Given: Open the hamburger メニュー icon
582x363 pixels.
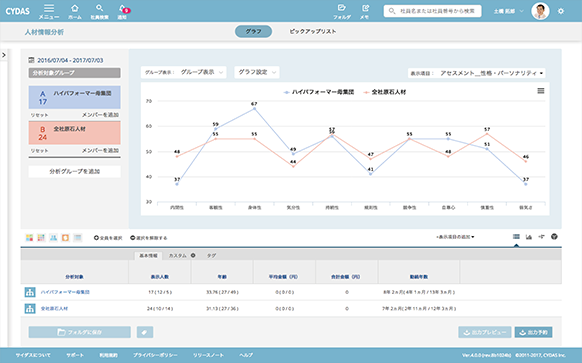Looking at the screenshot, I should coord(49,12).
